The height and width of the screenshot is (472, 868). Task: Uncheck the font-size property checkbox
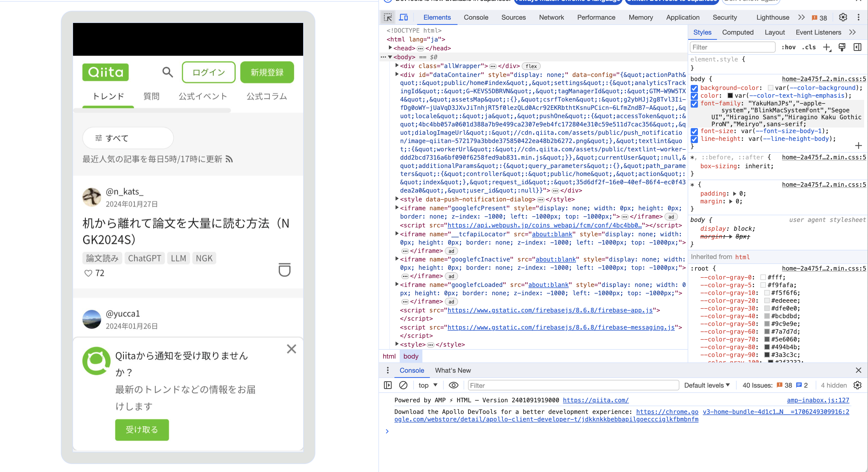(694, 131)
